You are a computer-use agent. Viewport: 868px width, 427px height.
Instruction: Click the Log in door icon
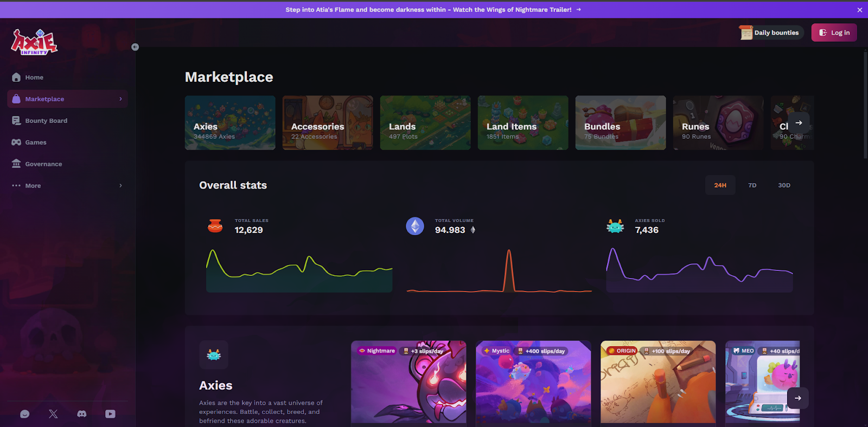(x=823, y=33)
